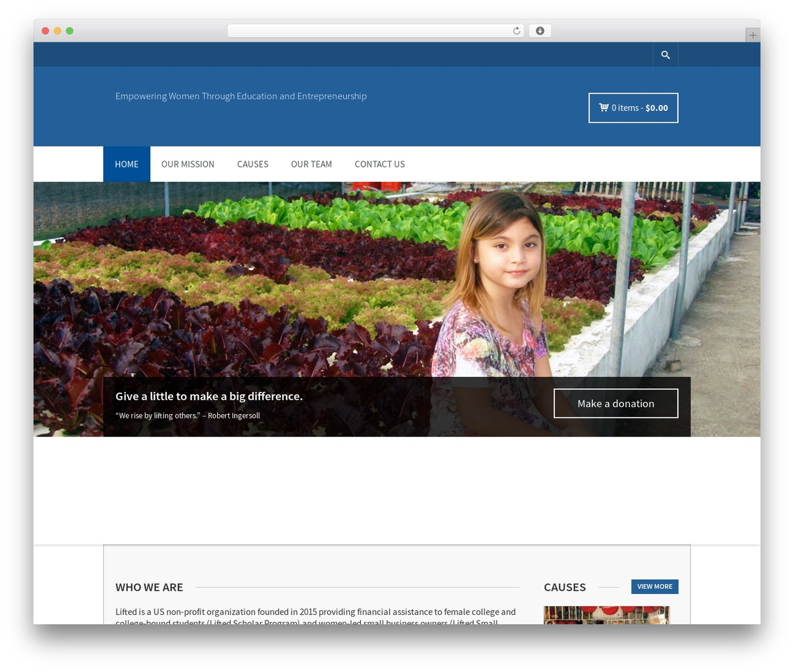This screenshot has height=672, width=794.
Task: Open the Causes thumbnail image
Action: [x=607, y=615]
